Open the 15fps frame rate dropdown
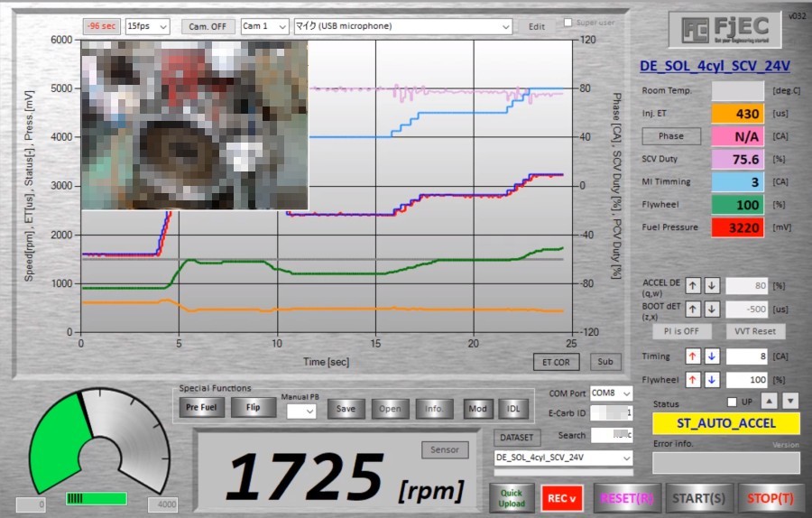This screenshot has height=518, width=812. (x=148, y=26)
